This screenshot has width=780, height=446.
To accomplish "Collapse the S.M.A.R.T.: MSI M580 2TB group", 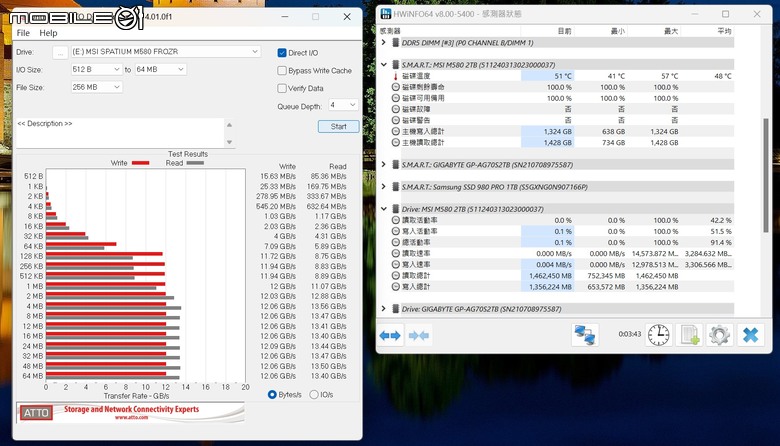I will click(x=384, y=65).
